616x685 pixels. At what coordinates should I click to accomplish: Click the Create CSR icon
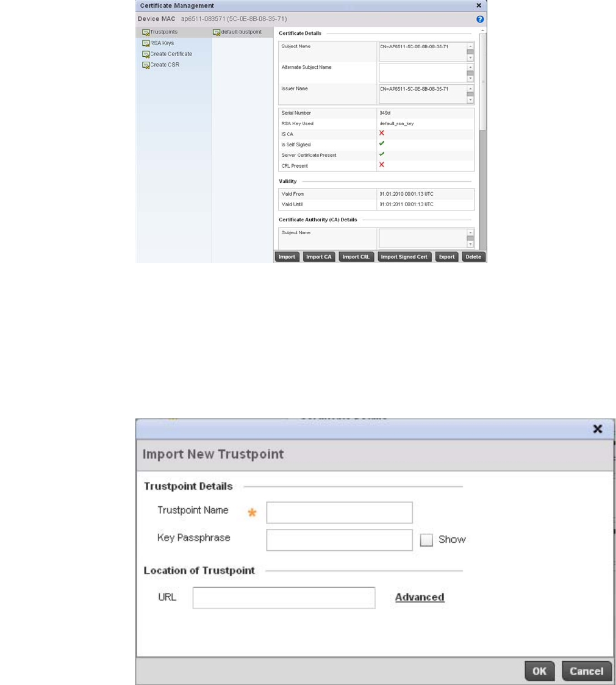pyautogui.click(x=146, y=65)
